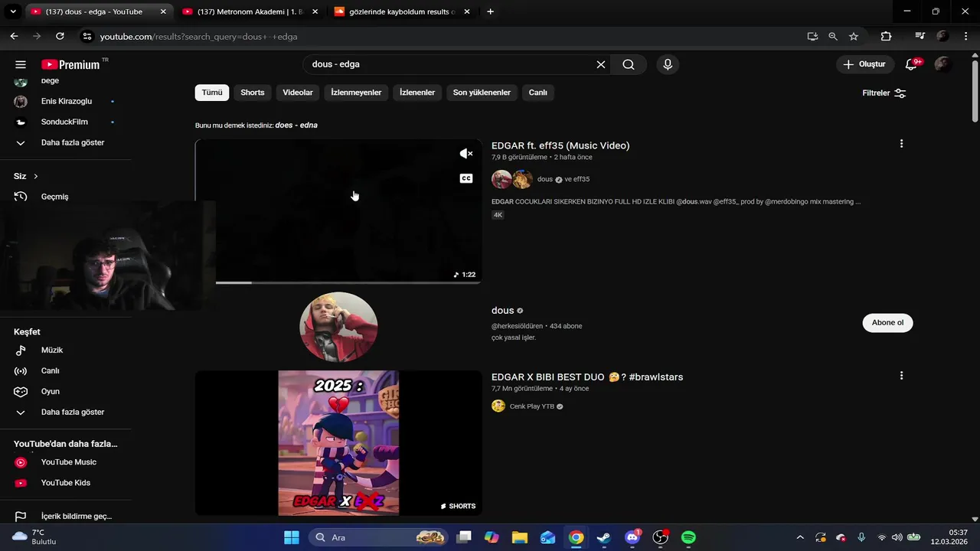The image size is (980, 551).
Task: Select the Canlı filter chip
Action: [x=538, y=93]
